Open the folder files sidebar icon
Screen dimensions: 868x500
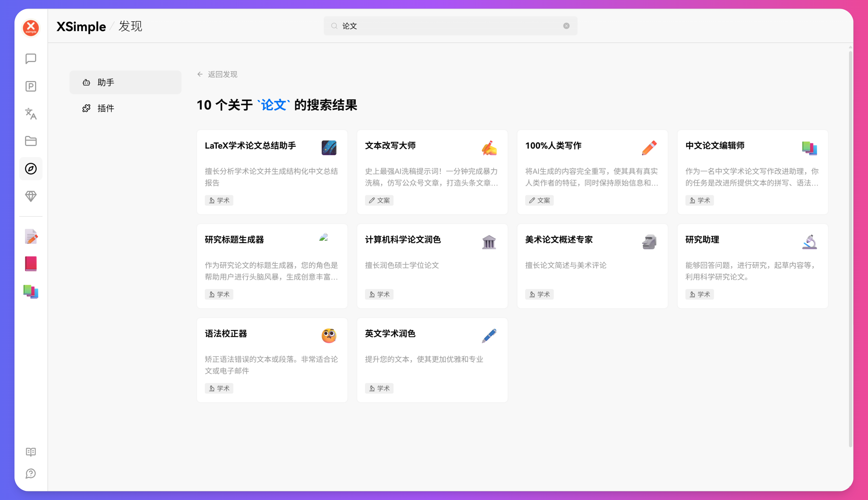click(x=31, y=141)
